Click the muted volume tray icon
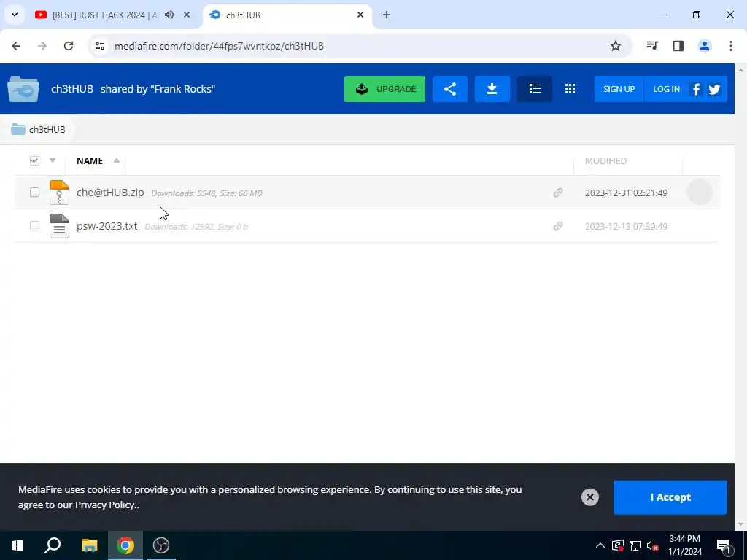Viewport: 747px width, 560px height. click(653, 545)
